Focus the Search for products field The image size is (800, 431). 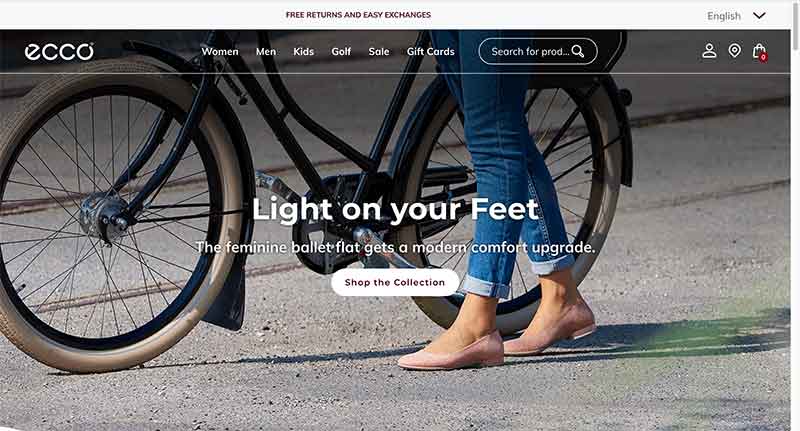538,51
